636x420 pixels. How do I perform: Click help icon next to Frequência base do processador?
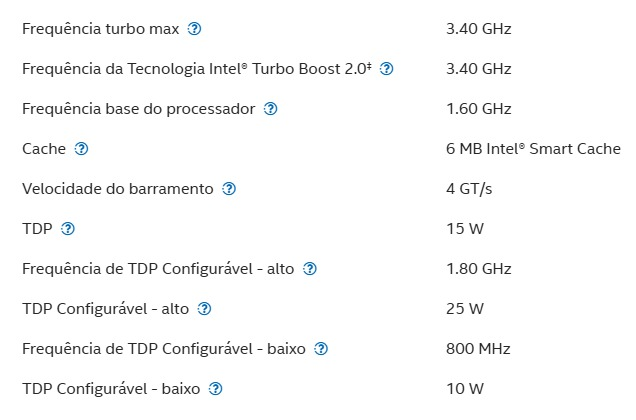(x=270, y=109)
